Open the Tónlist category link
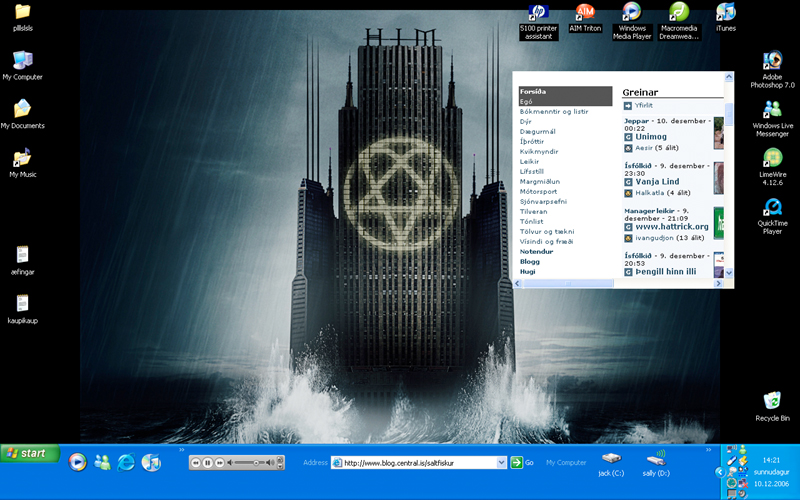800x500 pixels. pyautogui.click(x=531, y=221)
